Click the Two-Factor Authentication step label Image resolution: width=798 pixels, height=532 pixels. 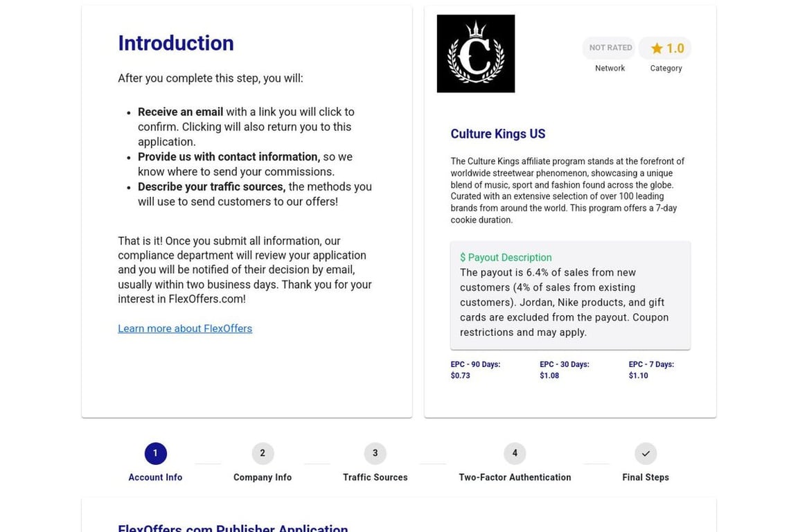(x=515, y=477)
